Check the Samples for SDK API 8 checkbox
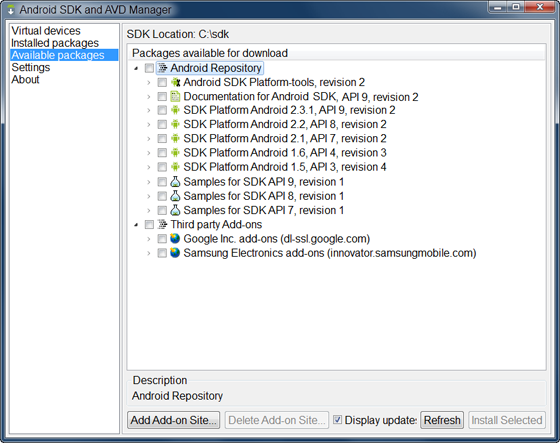Viewport: 560px width, 443px height. click(x=162, y=196)
